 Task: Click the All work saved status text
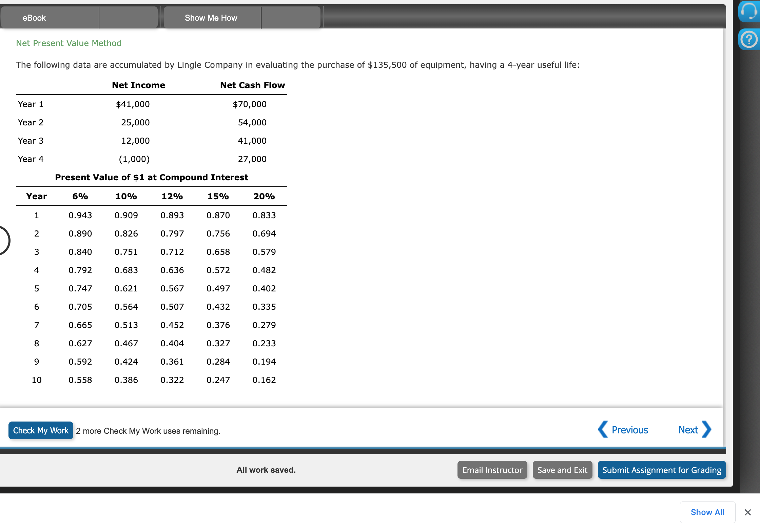pos(267,470)
